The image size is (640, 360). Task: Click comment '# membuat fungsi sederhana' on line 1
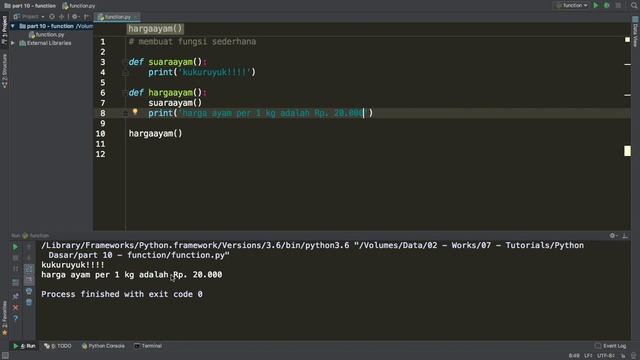pyautogui.click(x=192, y=42)
